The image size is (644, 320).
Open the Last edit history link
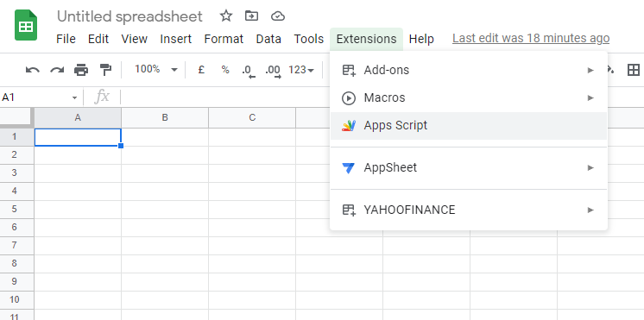(531, 39)
